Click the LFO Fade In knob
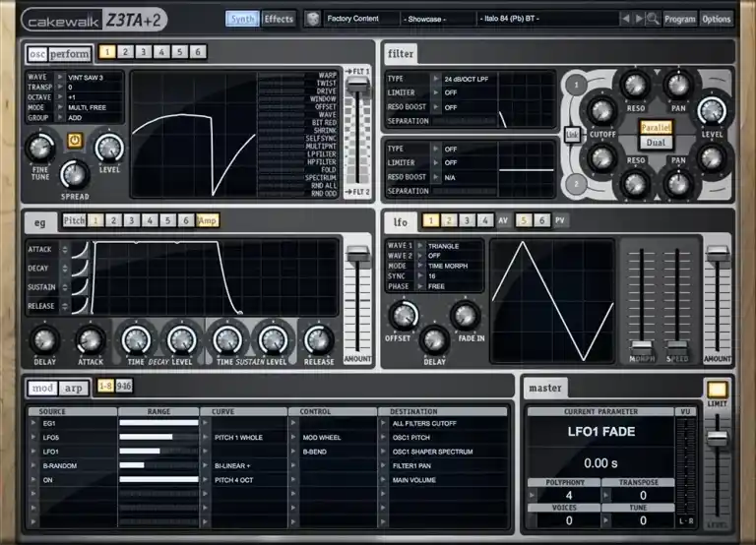The width and height of the screenshot is (756, 545). (466, 315)
